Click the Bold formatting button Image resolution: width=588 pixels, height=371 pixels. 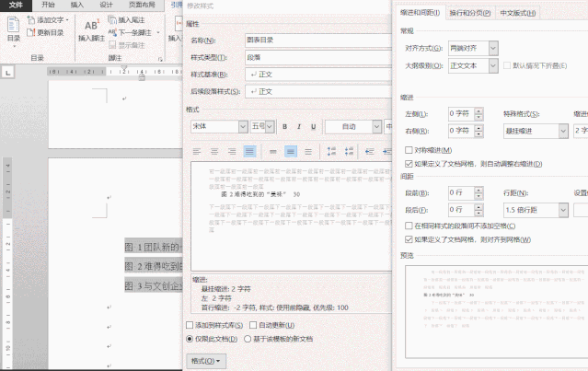click(285, 127)
